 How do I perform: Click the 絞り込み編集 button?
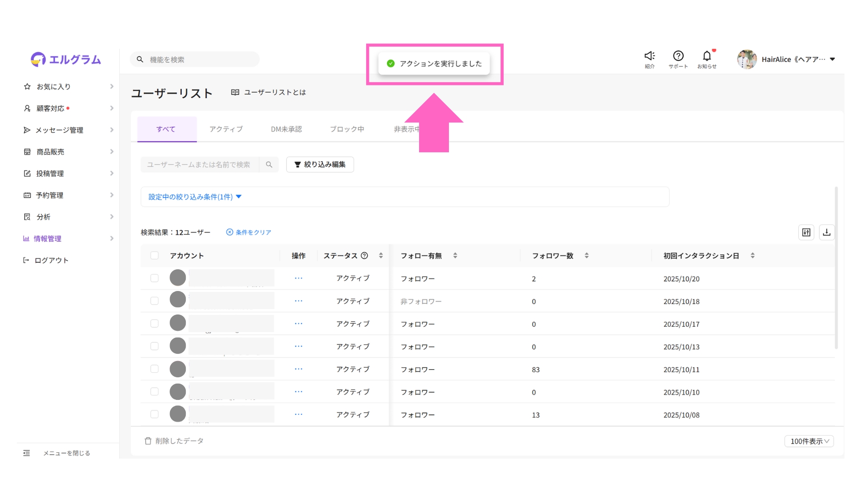pyautogui.click(x=320, y=164)
